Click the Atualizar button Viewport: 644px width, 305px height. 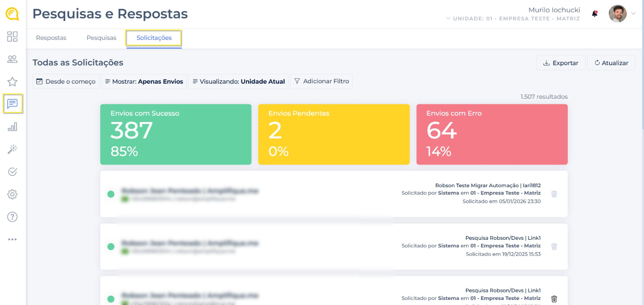click(x=611, y=63)
